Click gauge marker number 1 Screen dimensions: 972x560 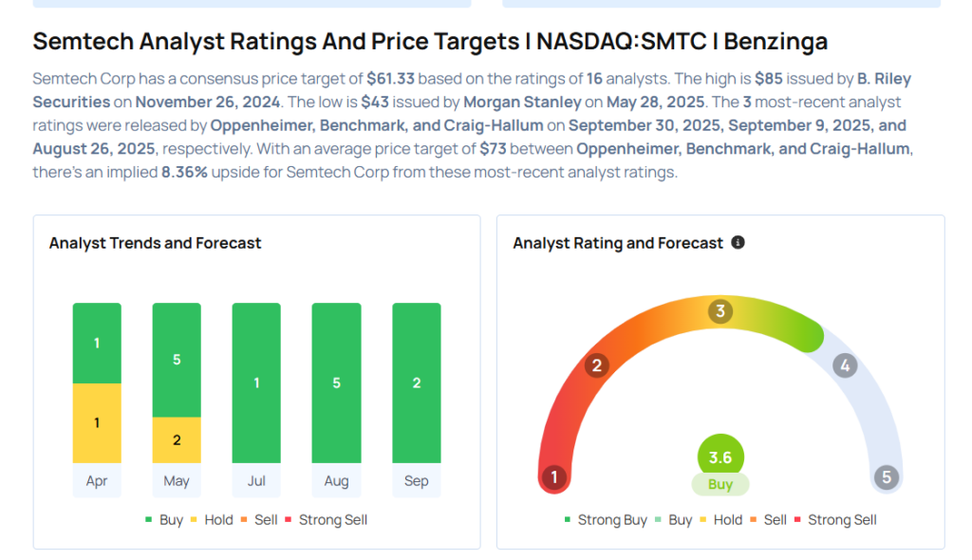click(x=553, y=476)
